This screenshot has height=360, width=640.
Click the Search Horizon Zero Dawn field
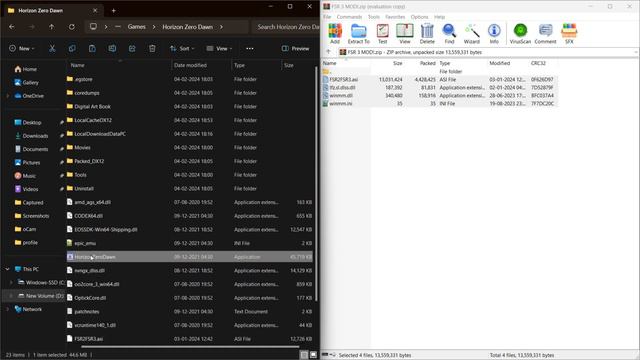tap(286, 27)
